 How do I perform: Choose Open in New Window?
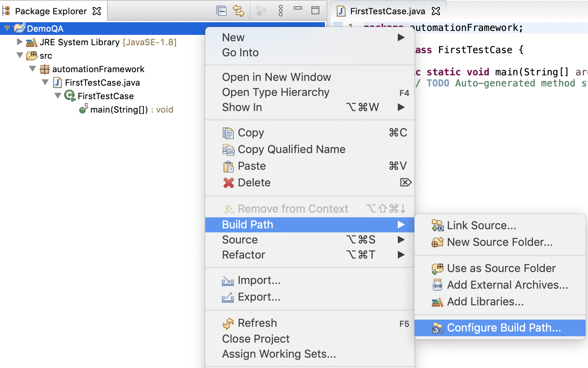(310, 77)
